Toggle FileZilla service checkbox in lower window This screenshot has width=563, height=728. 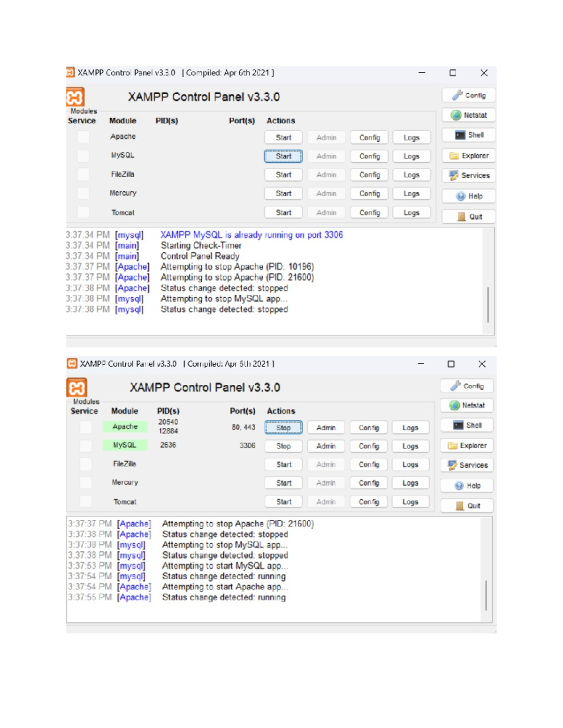(x=85, y=464)
